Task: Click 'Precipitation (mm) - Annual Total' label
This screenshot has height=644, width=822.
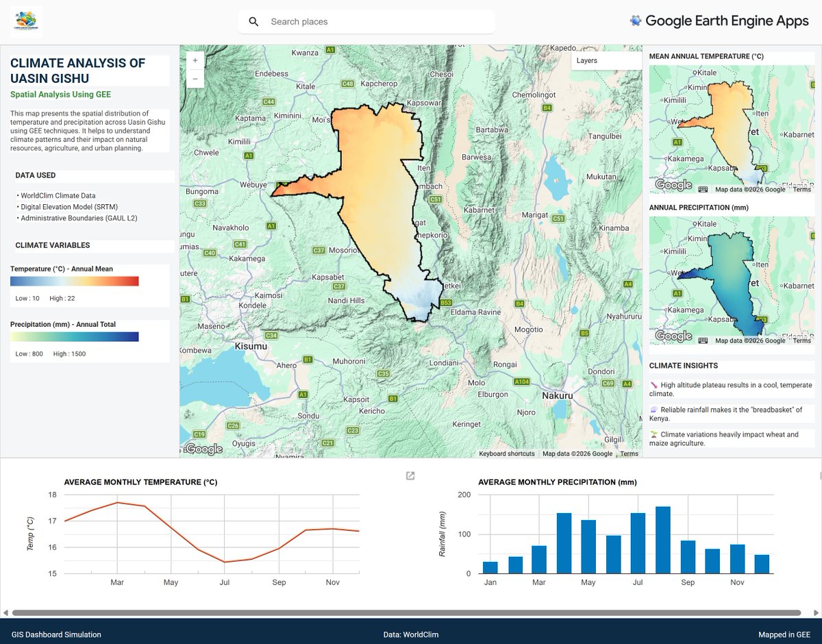Action: tap(63, 324)
